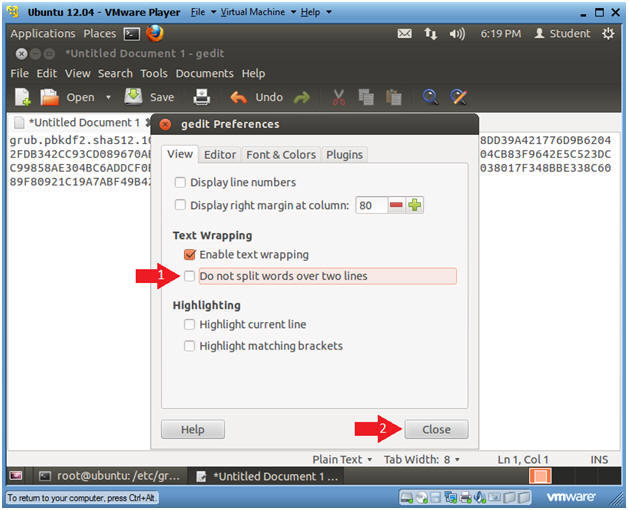Image resolution: width=628 pixels, height=510 pixels.
Task: Open gedit View menu
Action: 78,73
